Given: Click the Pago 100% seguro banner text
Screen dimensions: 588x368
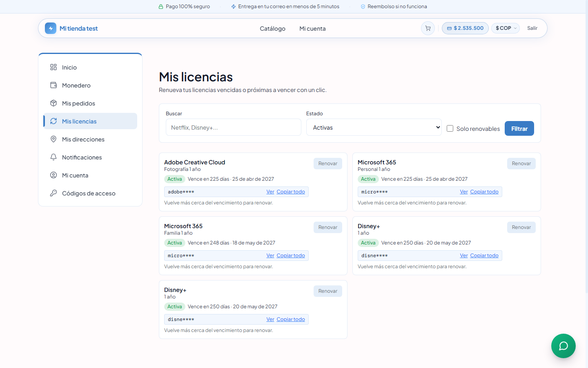Looking at the screenshot, I should click(188, 7).
